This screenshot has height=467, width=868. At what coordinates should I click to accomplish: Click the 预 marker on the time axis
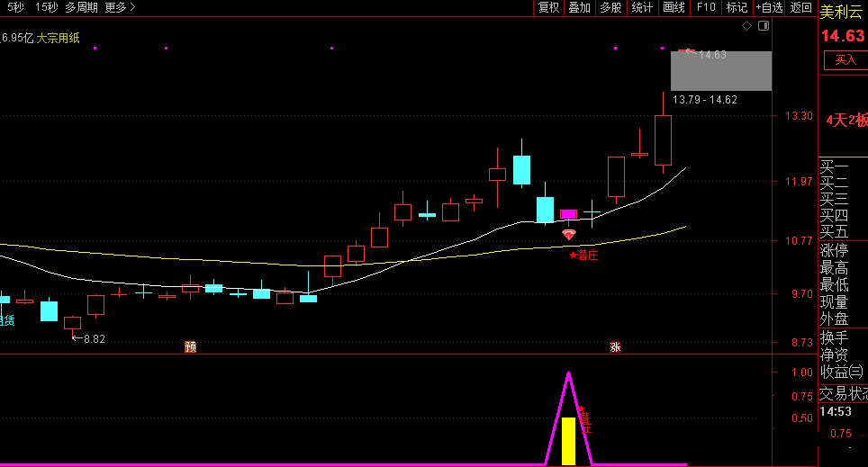(190, 346)
